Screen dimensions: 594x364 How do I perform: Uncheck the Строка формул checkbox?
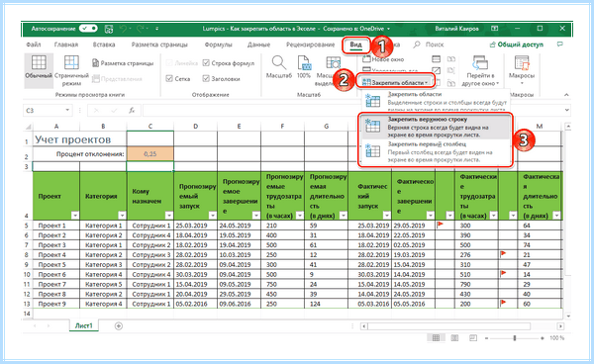(x=206, y=63)
